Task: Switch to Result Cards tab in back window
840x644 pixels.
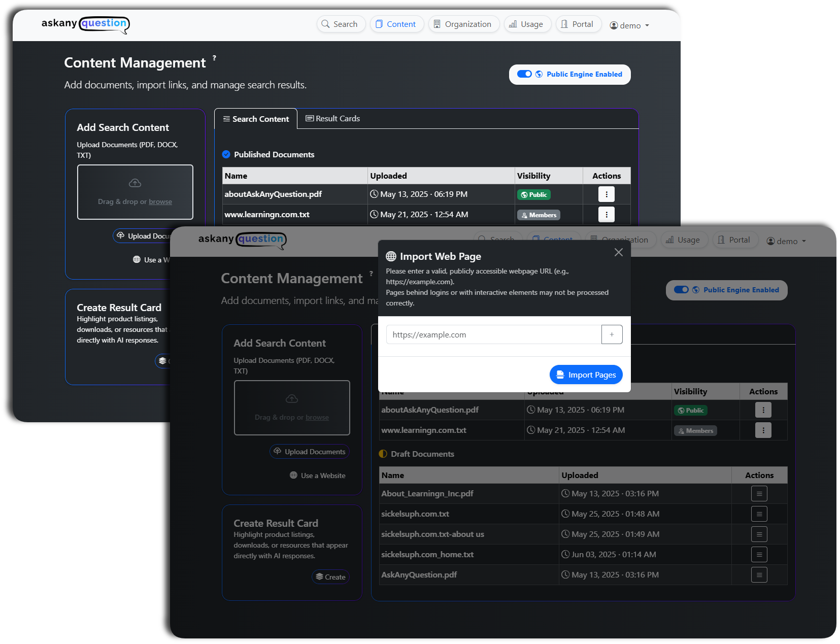Action: point(333,118)
